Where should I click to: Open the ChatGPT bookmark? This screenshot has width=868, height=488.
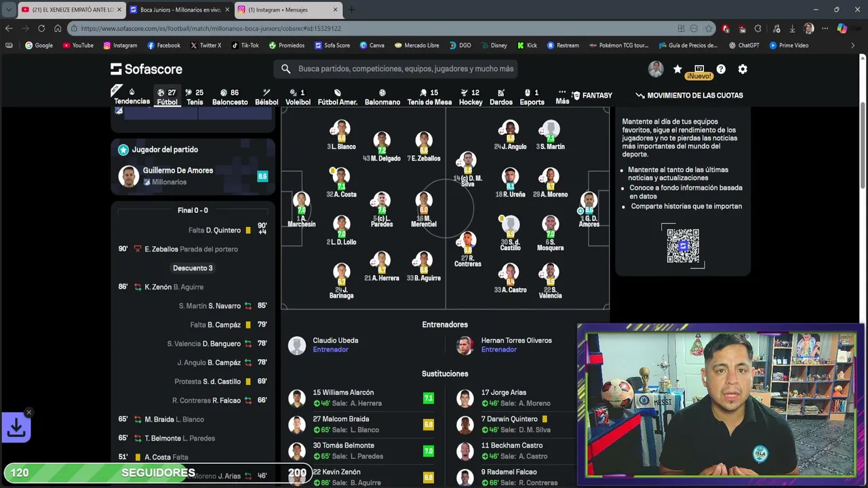[x=744, y=45]
